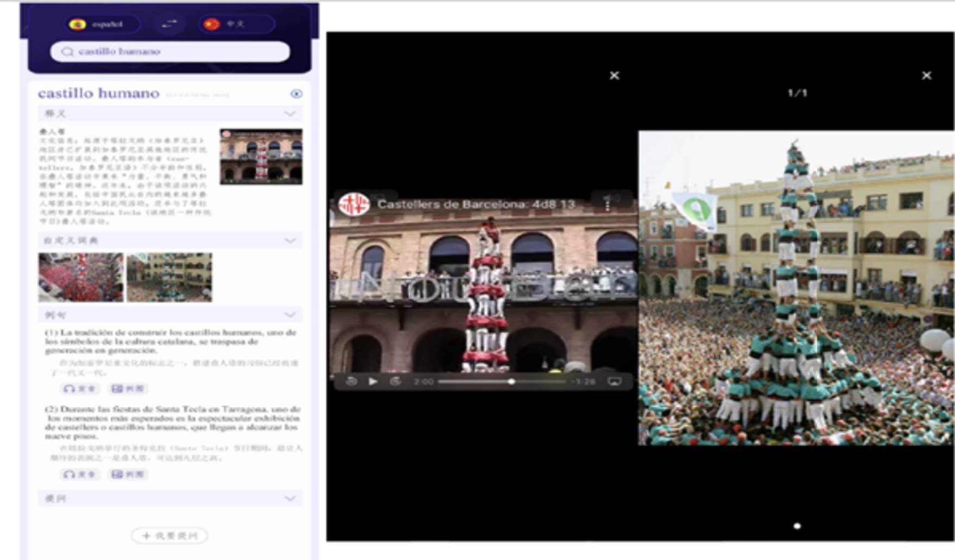This screenshot has width=955, height=560.
Task: Show example image for sentence 2
Action: click(x=128, y=474)
